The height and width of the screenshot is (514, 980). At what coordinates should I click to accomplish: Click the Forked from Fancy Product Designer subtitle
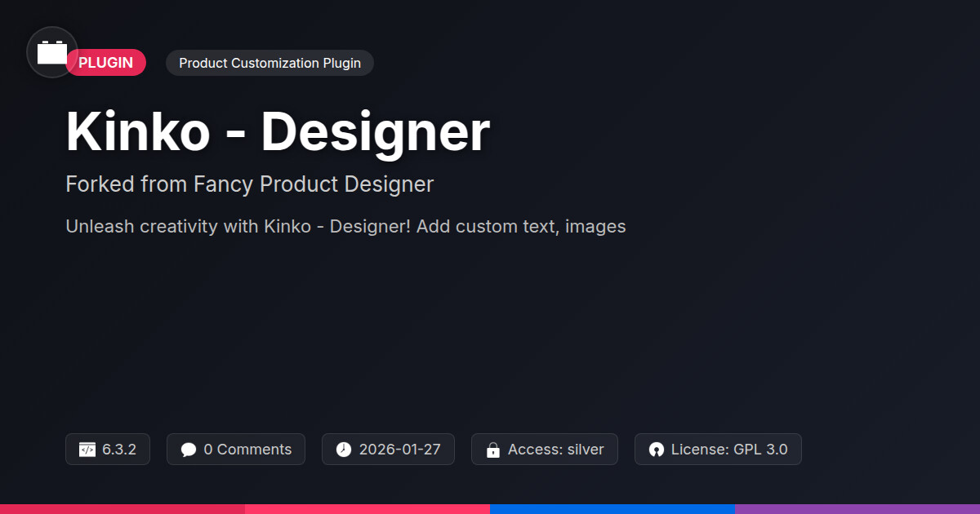[249, 184]
